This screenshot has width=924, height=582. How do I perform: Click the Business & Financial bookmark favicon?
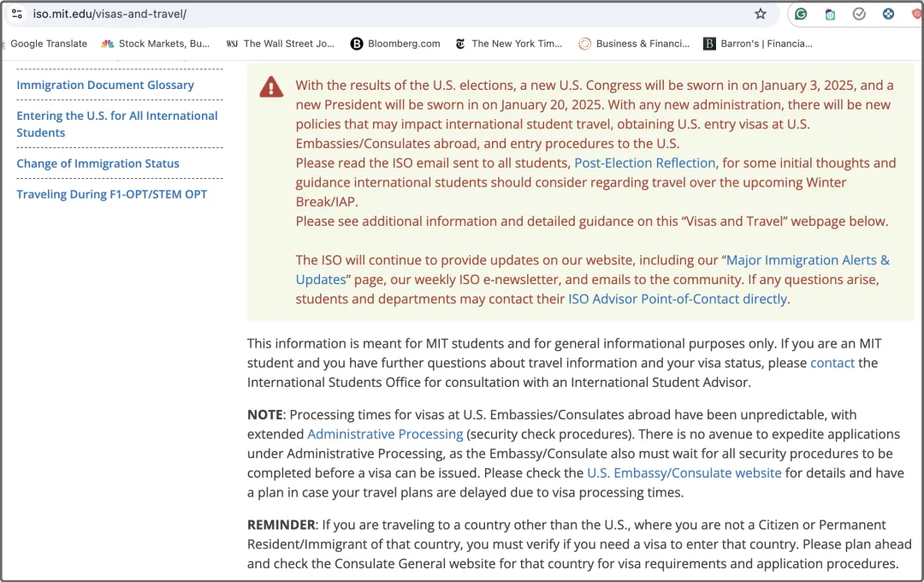click(584, 44)
